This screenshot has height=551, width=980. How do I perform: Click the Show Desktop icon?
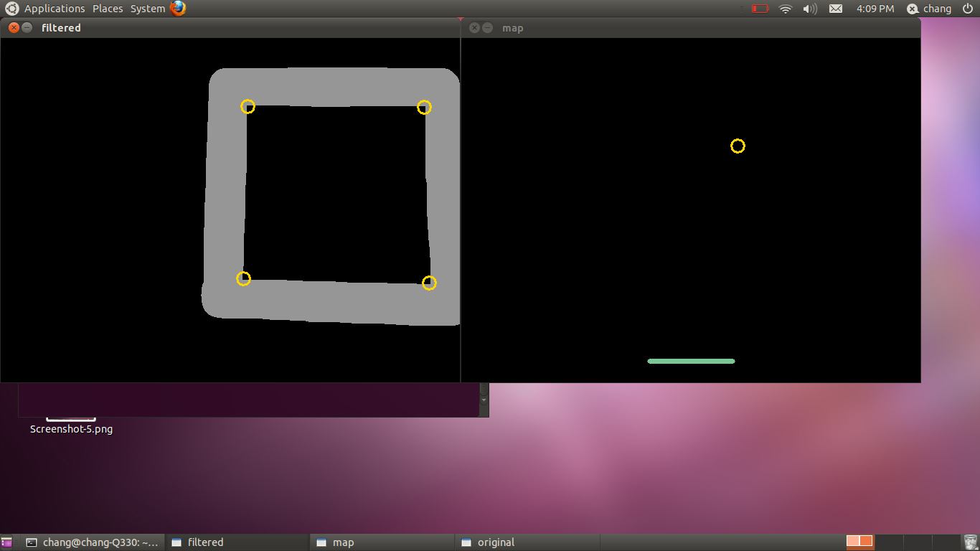pos(6,542)
